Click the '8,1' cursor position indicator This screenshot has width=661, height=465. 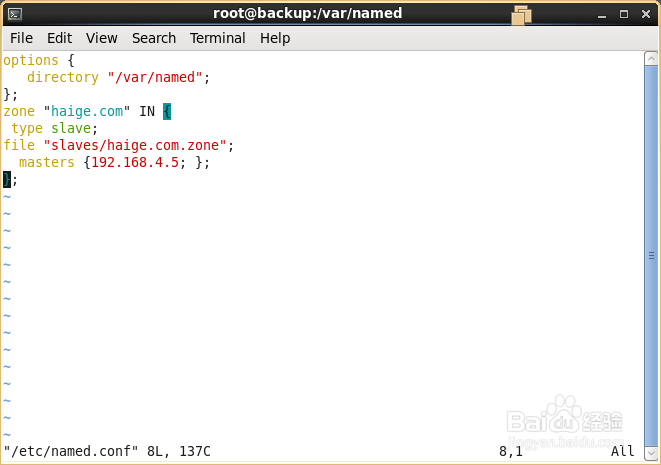point(511,452)
